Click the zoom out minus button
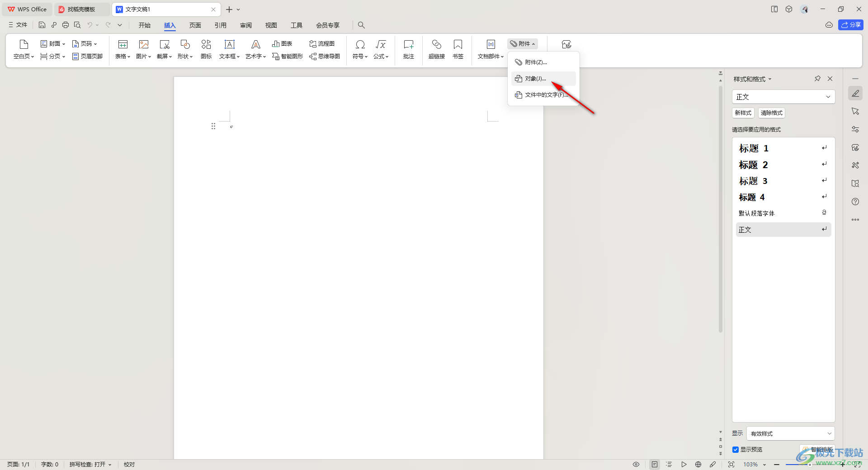Screen dimensions: 868x470 point(776,465)
